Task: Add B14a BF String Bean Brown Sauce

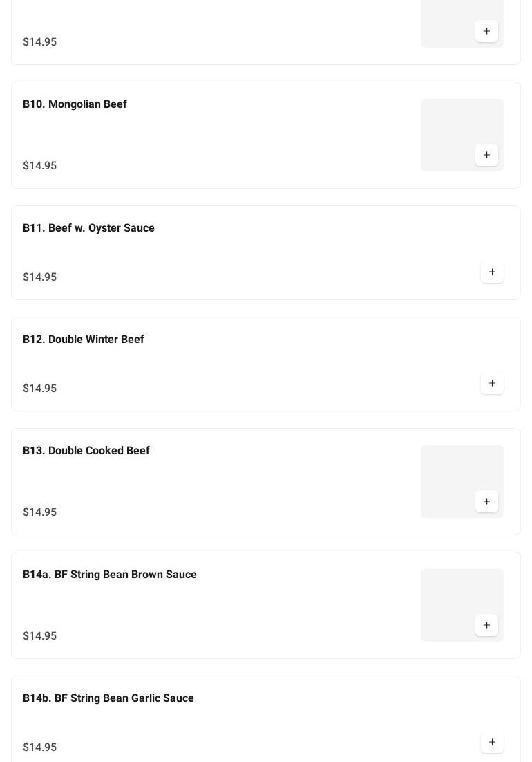Action: point(486,625)
